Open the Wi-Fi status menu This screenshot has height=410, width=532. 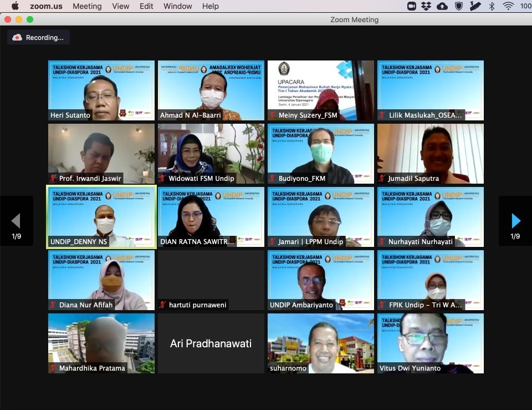tap(508, 6)
